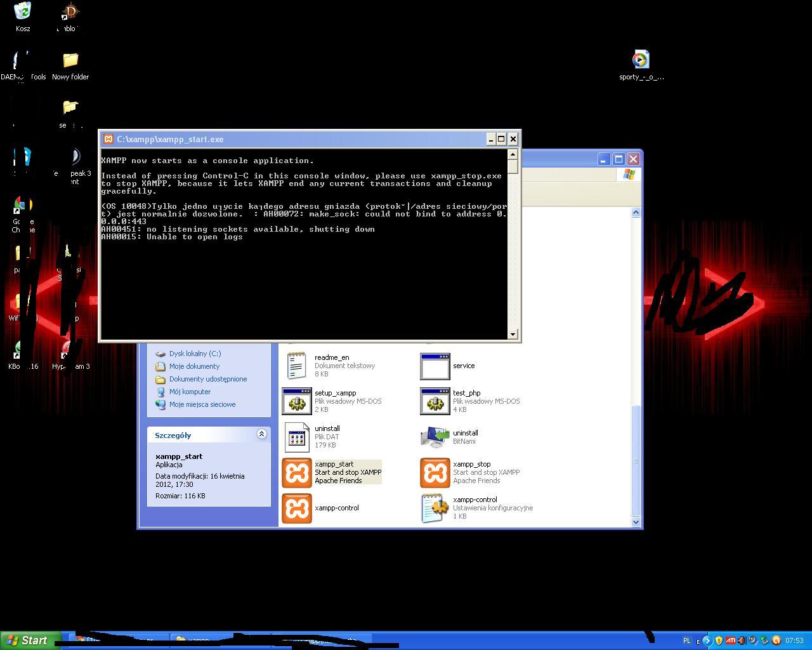Viewport: 812px width, 650px height.
Task: Click the Windows flag logo in Explorer window
Action: tap(629, 175)
